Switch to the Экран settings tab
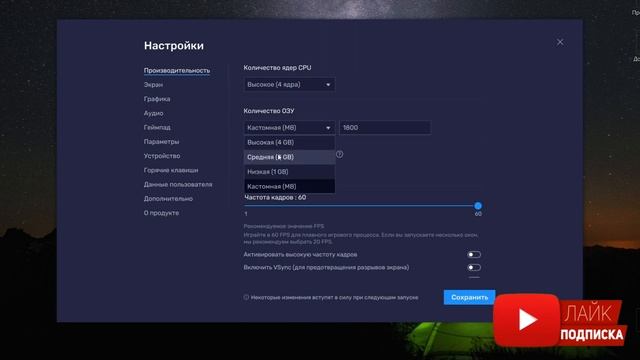 coord(153,84)
